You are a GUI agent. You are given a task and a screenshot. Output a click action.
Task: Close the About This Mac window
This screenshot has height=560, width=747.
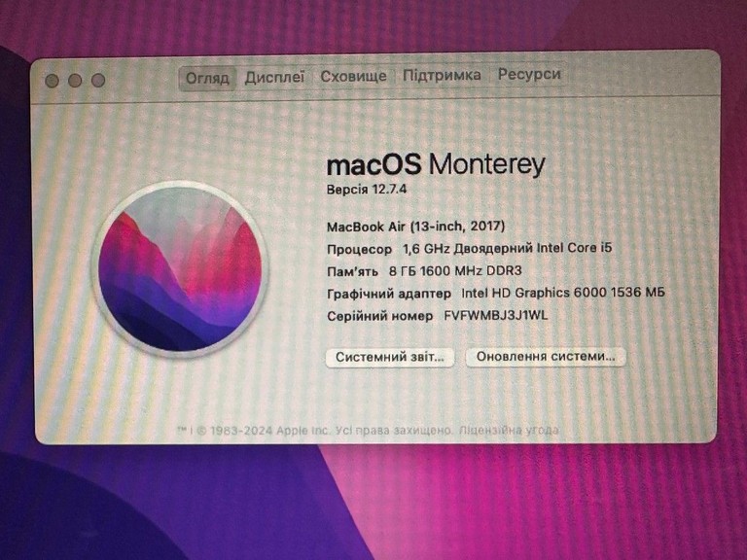tap(52, 81)
